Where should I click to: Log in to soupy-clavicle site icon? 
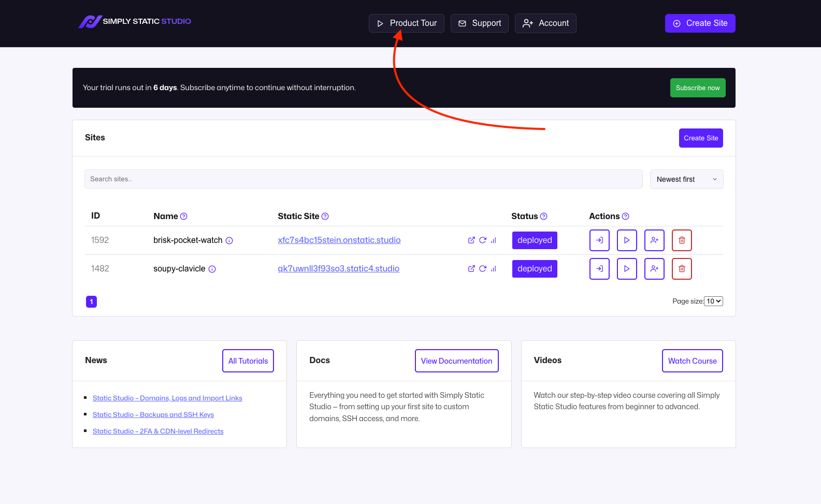pos(599,269)
